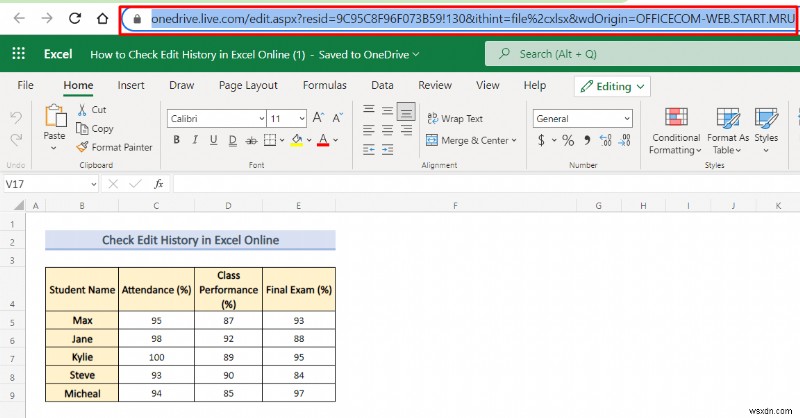This screenshot has height=418, width=800.
Task: Align text to the top
Action: [x=369, y=110]
